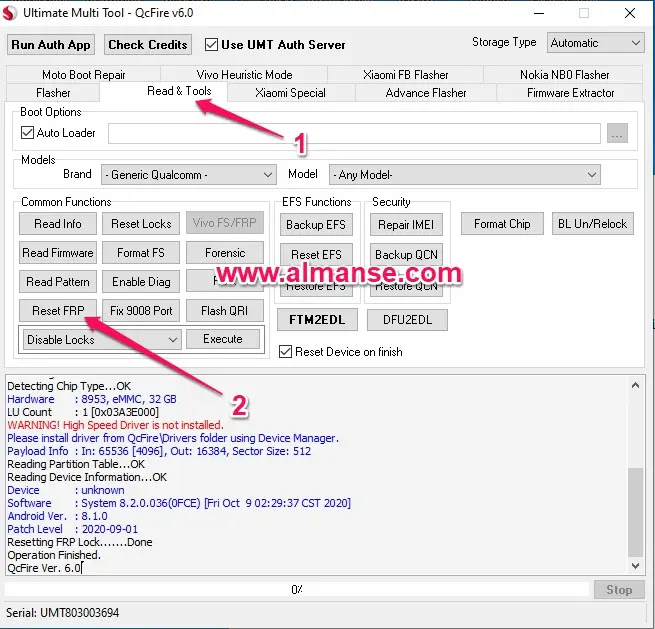Click the Auto Loader path field
The image size is (655, 629).
(354, 133)
